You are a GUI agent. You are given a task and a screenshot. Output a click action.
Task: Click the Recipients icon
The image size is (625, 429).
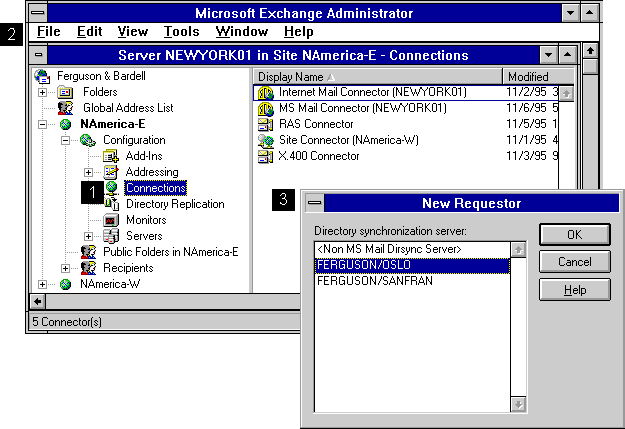(88, 268)
